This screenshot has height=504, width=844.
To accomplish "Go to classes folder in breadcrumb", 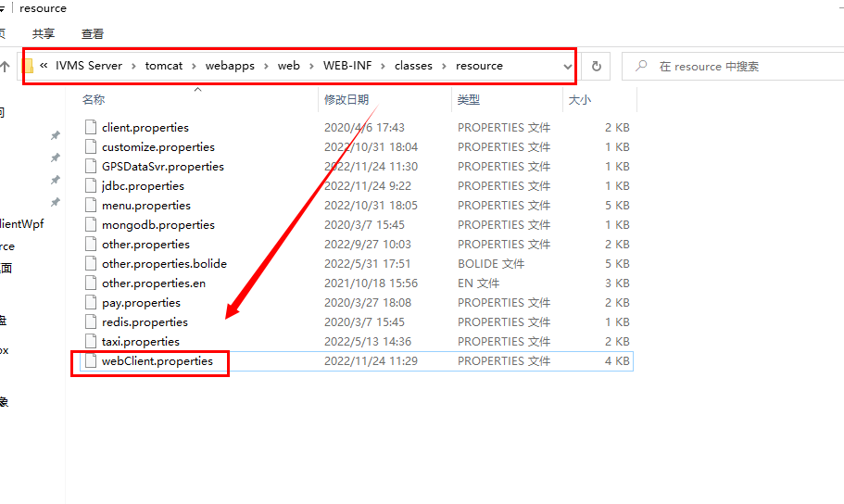I will (413, 66).
